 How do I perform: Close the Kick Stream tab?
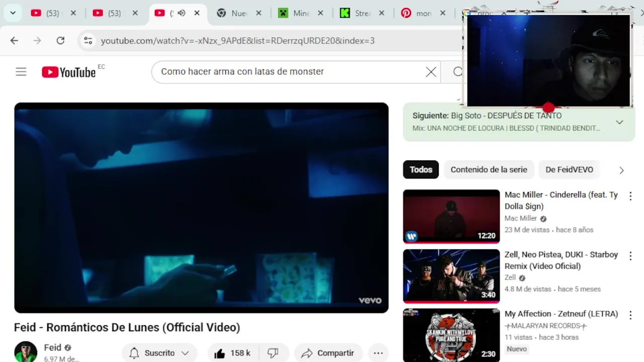[381, 13]
